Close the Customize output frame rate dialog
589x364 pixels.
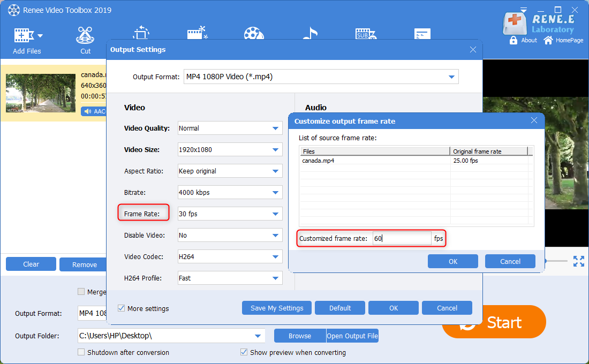534,120
